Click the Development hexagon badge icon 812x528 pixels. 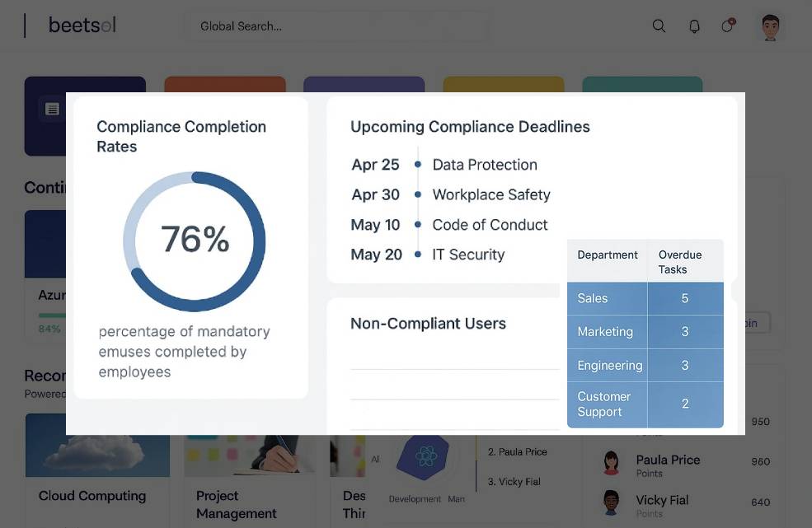pyautogui.click(x=425, y=456)
